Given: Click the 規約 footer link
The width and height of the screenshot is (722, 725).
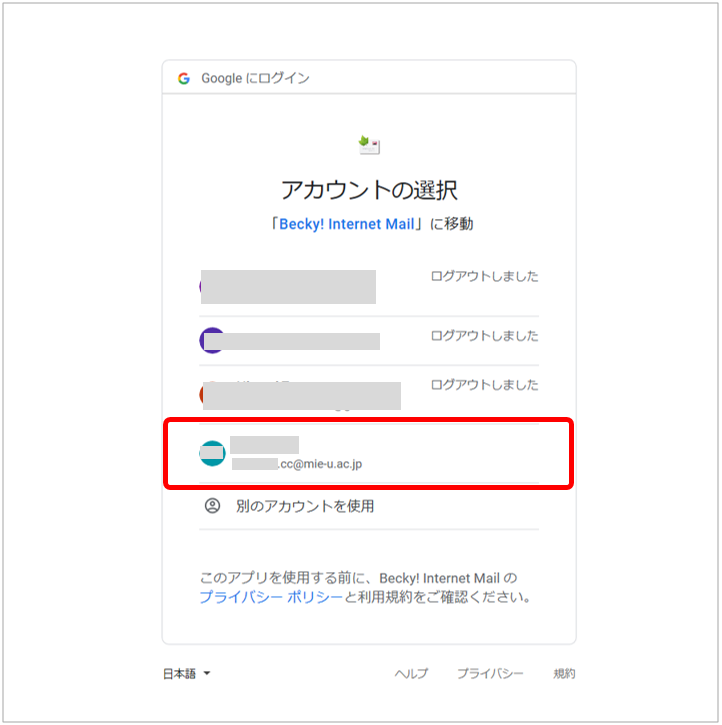Looking at the screenshot, I should pos(564,674).
